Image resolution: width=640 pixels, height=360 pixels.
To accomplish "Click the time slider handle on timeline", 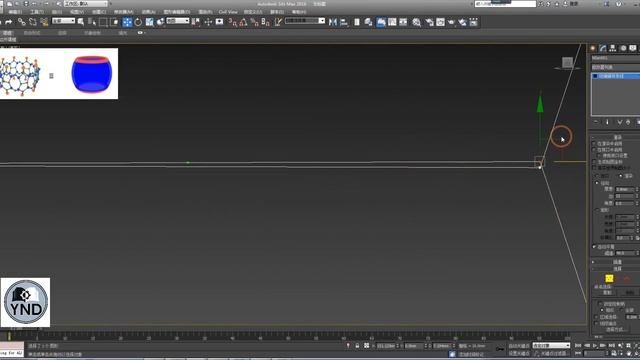I will [x=9, y=336].
